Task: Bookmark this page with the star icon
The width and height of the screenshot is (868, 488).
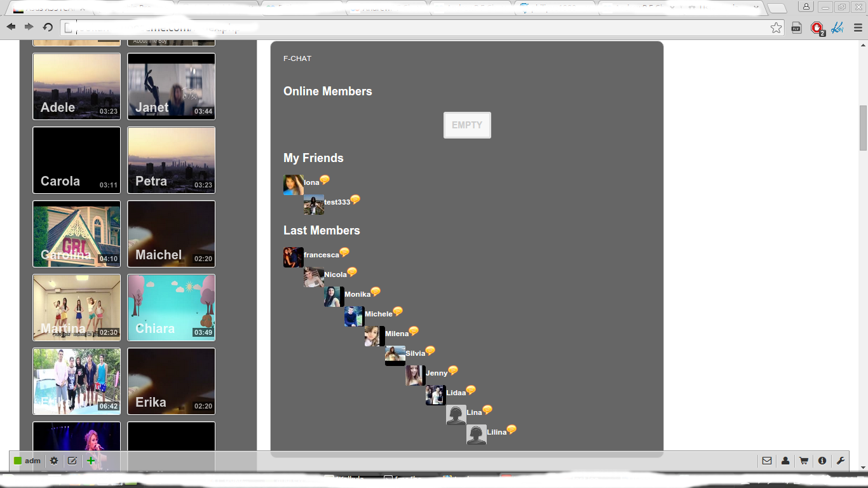Action: pos(776,27)
